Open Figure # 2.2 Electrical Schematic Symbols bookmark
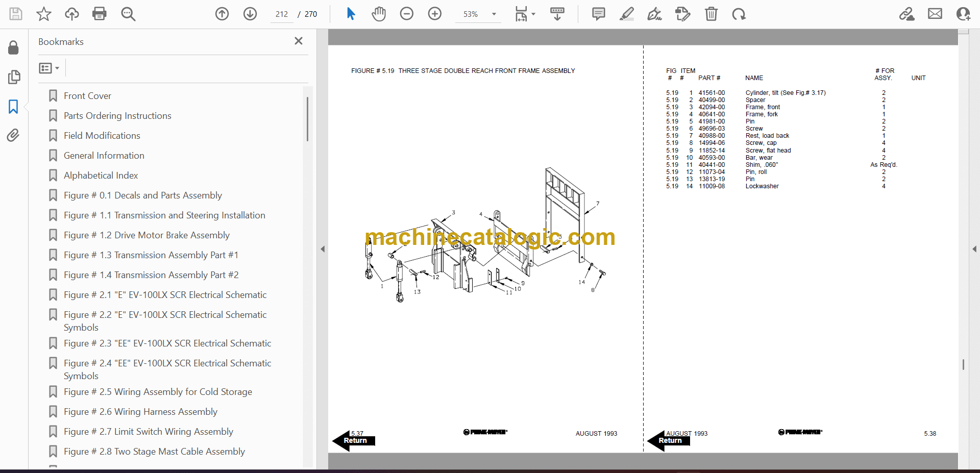Screen dimensions: 980x473 click(x=165, y=321)
